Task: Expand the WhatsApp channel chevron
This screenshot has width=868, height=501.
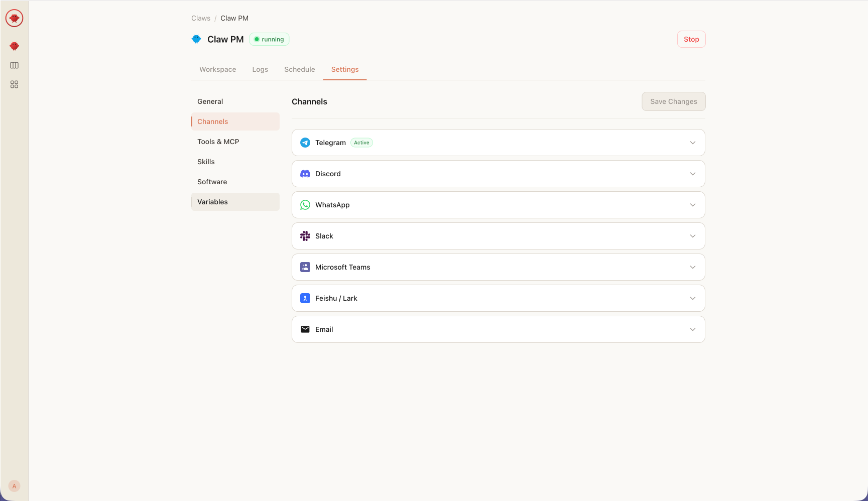Action: (x=693, y=205)
